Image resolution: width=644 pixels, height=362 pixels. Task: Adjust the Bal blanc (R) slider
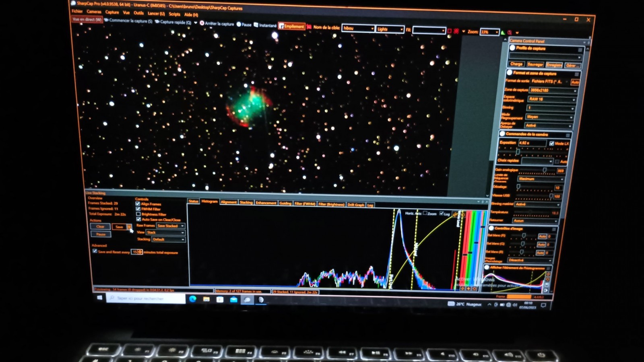pos(523,236)
